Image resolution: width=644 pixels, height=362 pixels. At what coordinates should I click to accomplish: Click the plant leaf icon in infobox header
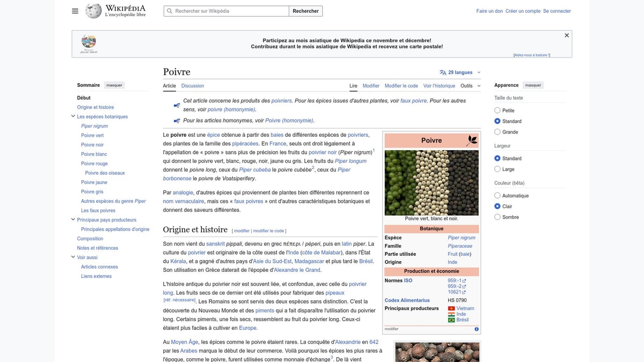pyautogui.click(x=472, y=141)
